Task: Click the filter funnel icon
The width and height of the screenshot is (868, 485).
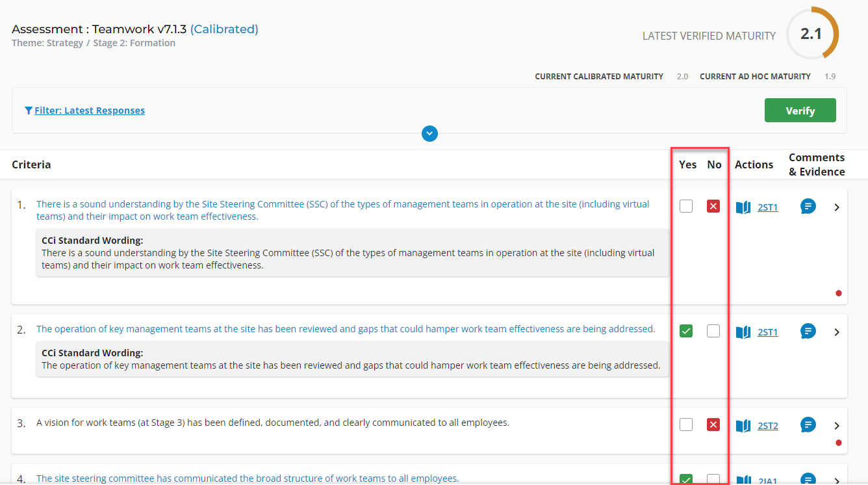Action: click(27, 110)
